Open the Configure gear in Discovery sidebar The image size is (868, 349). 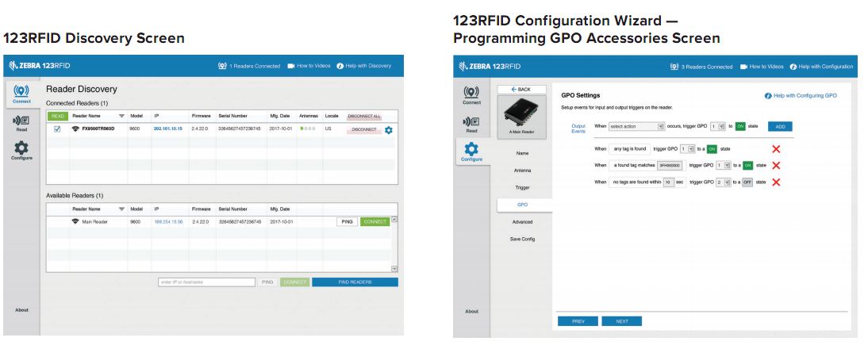(x=21, y=150)
